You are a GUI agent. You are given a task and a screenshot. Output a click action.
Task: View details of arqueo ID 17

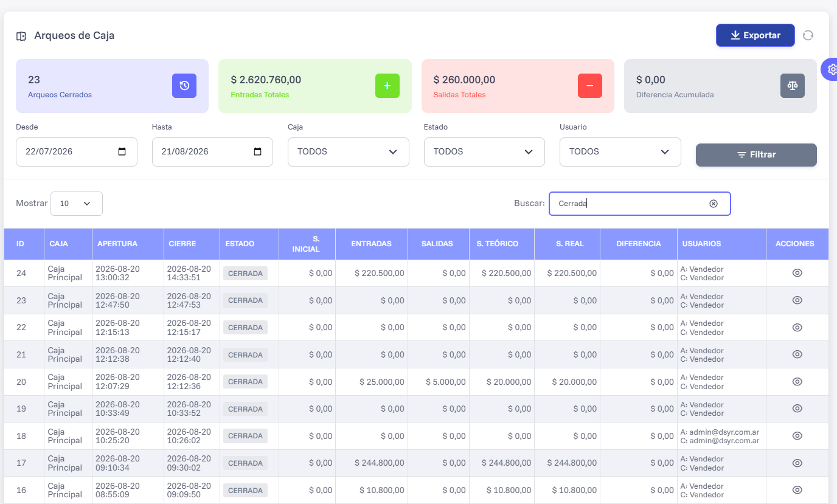797,463
